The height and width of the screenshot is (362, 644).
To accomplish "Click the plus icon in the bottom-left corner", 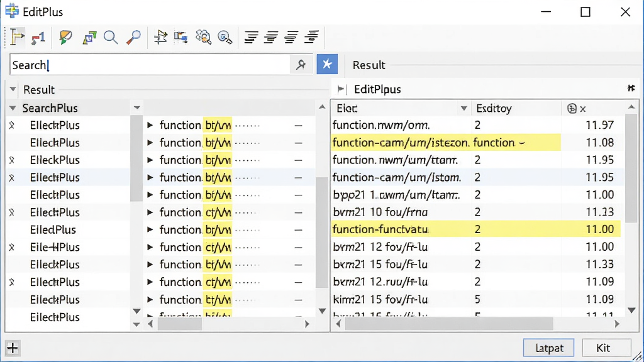I will pyautogui.click(x=13, y=348).
